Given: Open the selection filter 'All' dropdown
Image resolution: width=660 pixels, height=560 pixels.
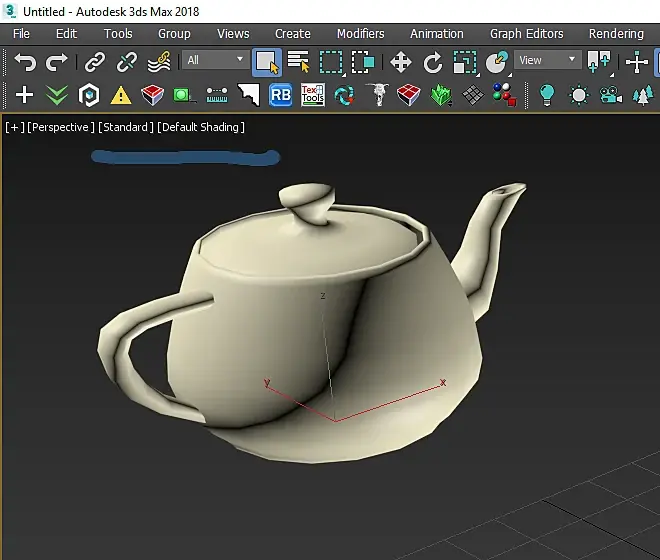Looking at the screenshot, I should click(215, 60).
